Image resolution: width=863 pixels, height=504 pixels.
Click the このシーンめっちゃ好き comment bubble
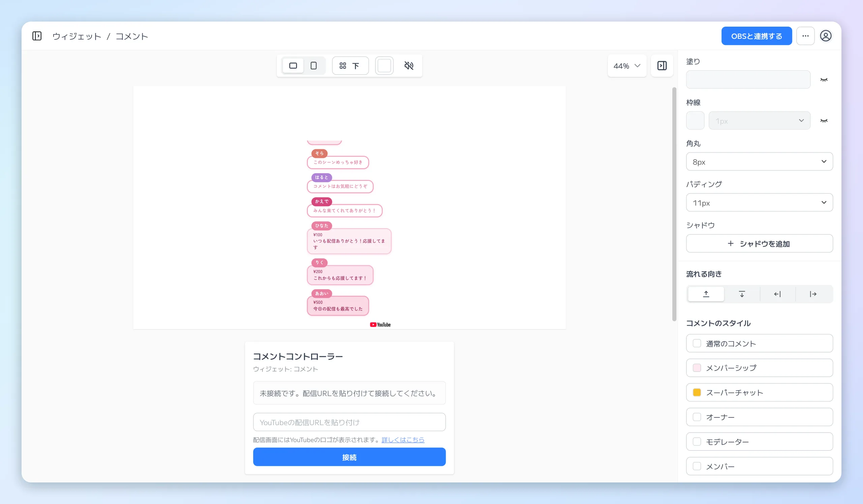tap(338, 162)
